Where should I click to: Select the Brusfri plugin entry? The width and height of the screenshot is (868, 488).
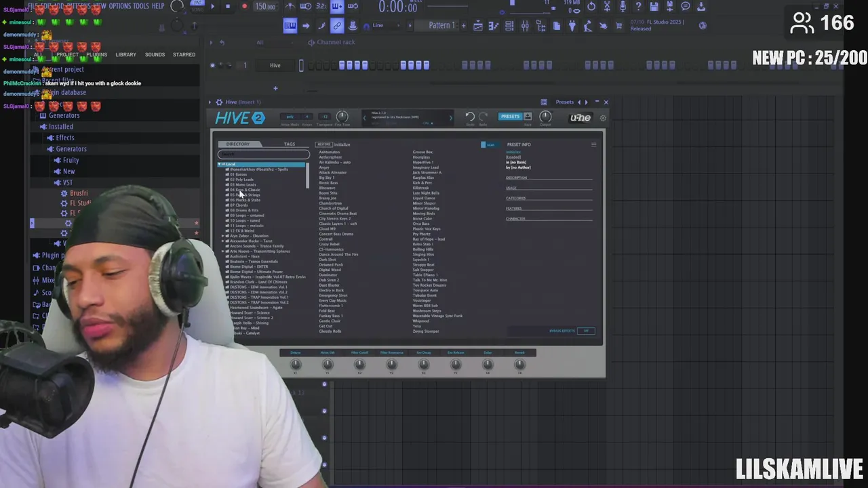pyautogui.click(x=78, y=193)
